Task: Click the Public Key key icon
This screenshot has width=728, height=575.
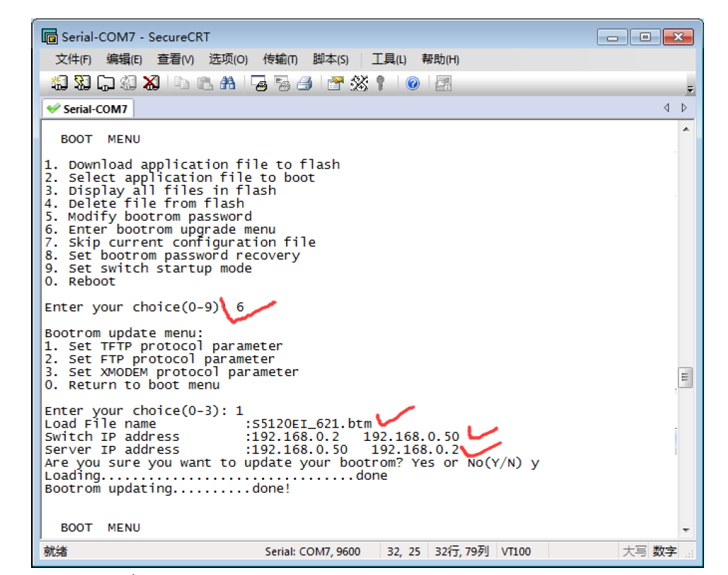Action: click(381, 83)
